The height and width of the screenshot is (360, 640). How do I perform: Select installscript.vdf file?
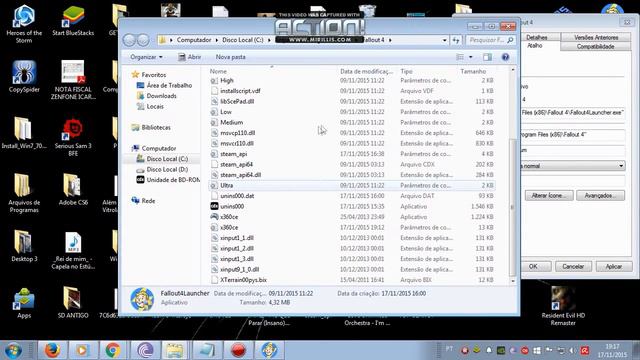click(x=352, y=91)
